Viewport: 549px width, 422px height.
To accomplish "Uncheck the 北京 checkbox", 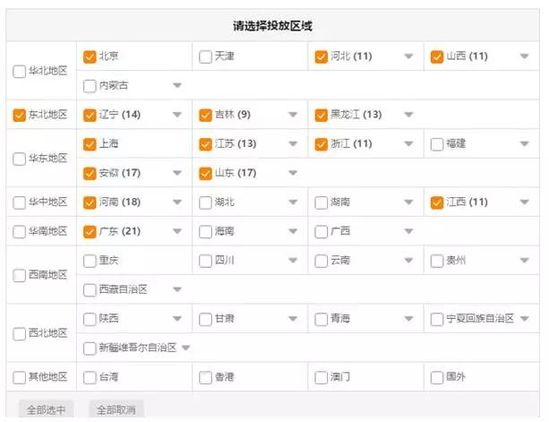I will click(x=90, y=57).
